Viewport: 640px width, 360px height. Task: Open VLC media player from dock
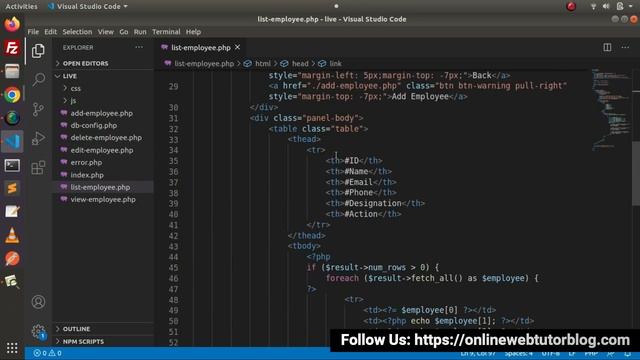(12, 236)
